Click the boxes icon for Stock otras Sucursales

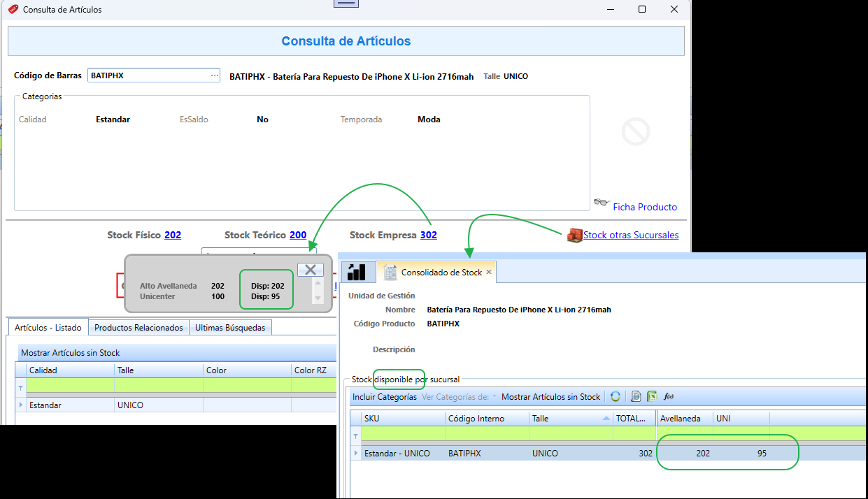click(x=574, y=236)
